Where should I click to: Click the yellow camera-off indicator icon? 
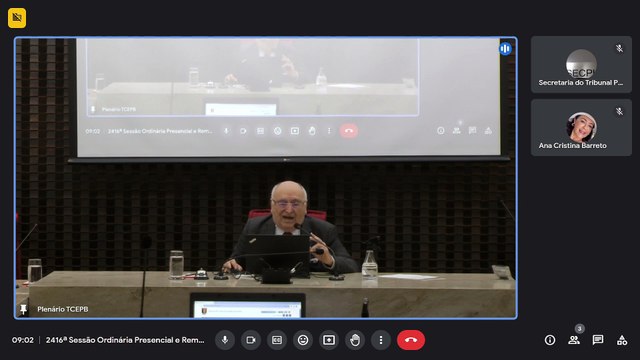point(17,18)
